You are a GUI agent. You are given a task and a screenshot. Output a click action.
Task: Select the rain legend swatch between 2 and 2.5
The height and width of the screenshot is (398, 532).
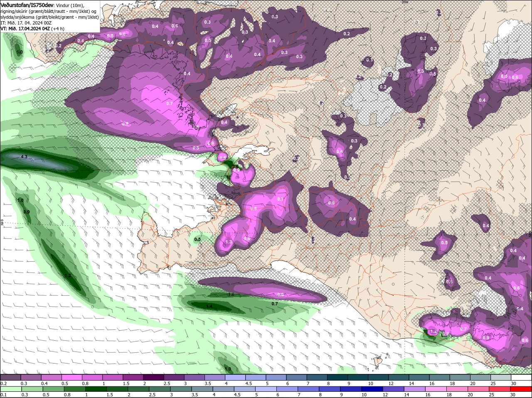[x=139, y=389]
